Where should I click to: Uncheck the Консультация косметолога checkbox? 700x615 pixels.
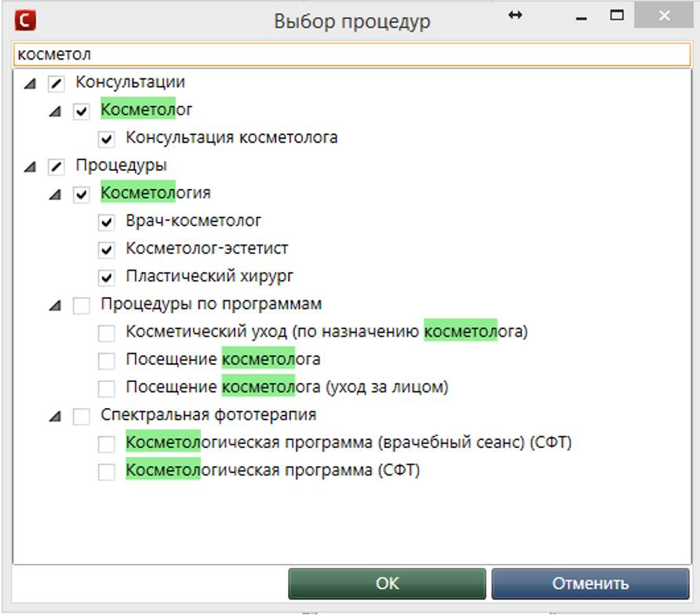107,138
